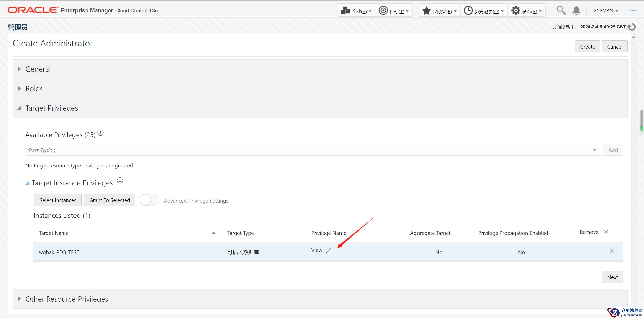Click Target Instance Privileges info icon
The image size is (644, 318).
pyautogui.click(x=120, y=180)
